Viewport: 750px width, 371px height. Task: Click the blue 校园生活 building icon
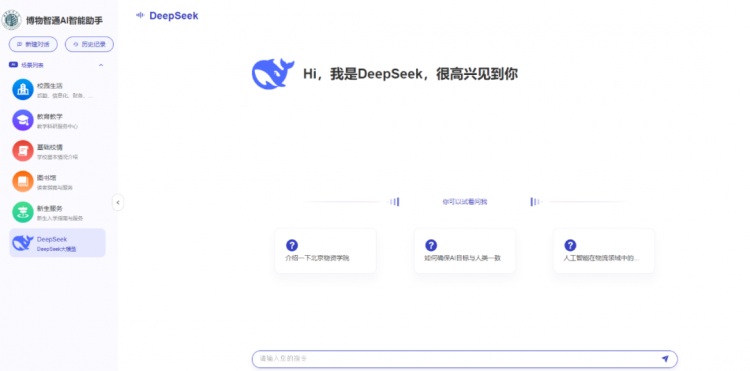pyautogui.click(x=23, y=89)
